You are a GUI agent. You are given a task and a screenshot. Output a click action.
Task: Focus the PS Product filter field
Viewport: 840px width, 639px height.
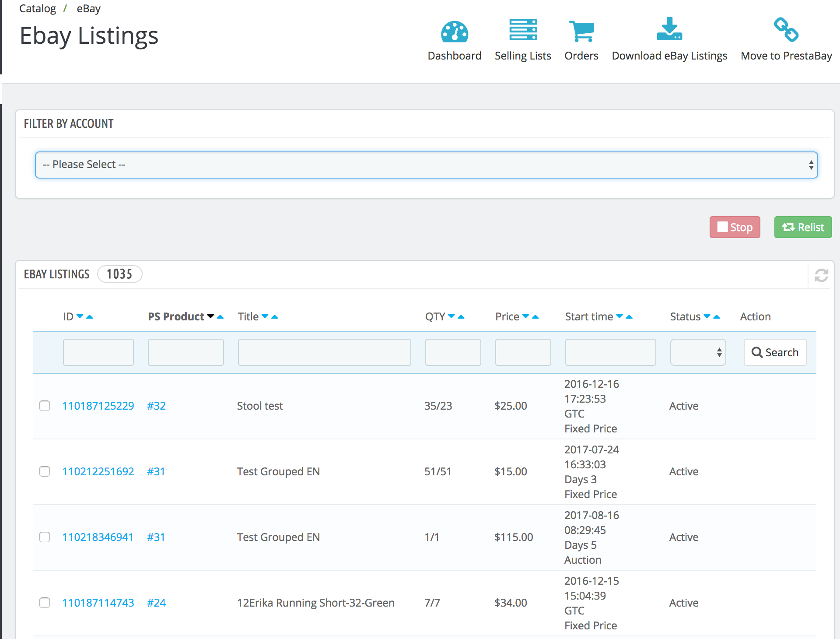coord(186,352)
